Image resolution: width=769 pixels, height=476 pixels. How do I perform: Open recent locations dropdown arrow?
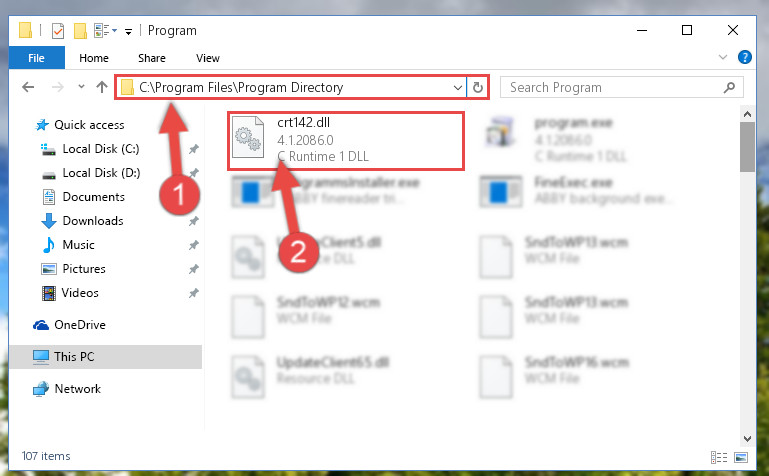click(x=81, y=87)
